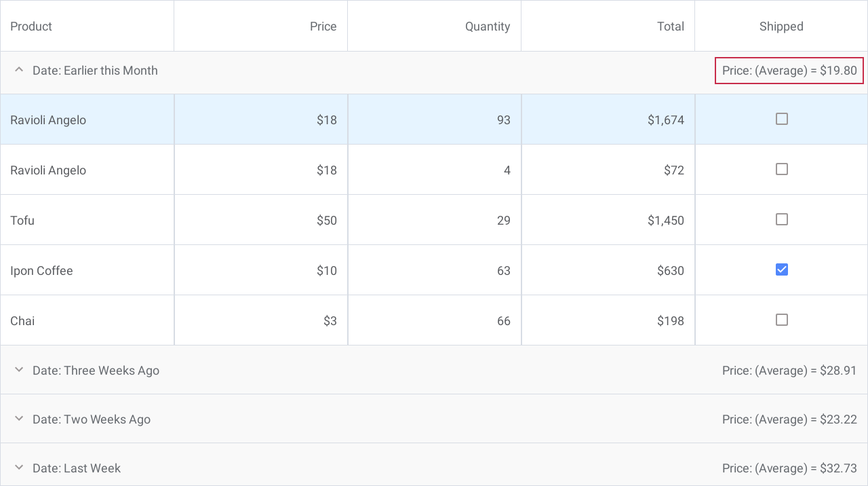Collapse the Earlier this Month group
868x486 pixels.
tap(19, 70)
